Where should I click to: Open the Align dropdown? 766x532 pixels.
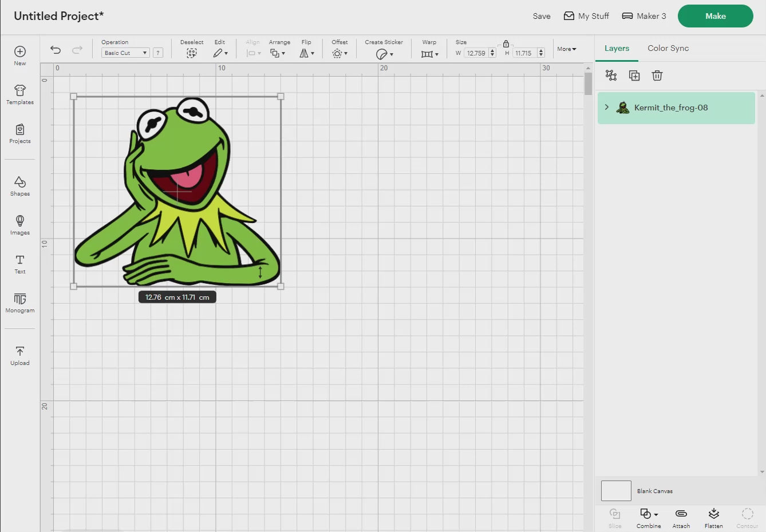[x=253, y=53]
